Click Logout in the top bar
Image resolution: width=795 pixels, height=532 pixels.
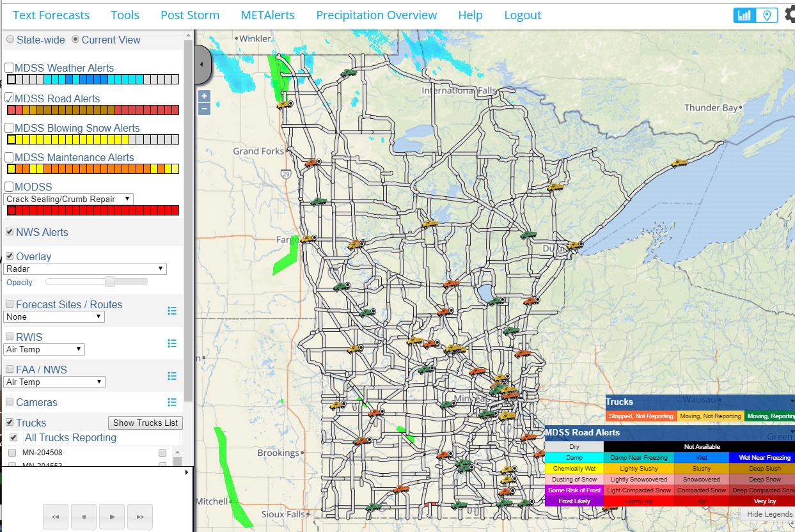click(523, 15)
